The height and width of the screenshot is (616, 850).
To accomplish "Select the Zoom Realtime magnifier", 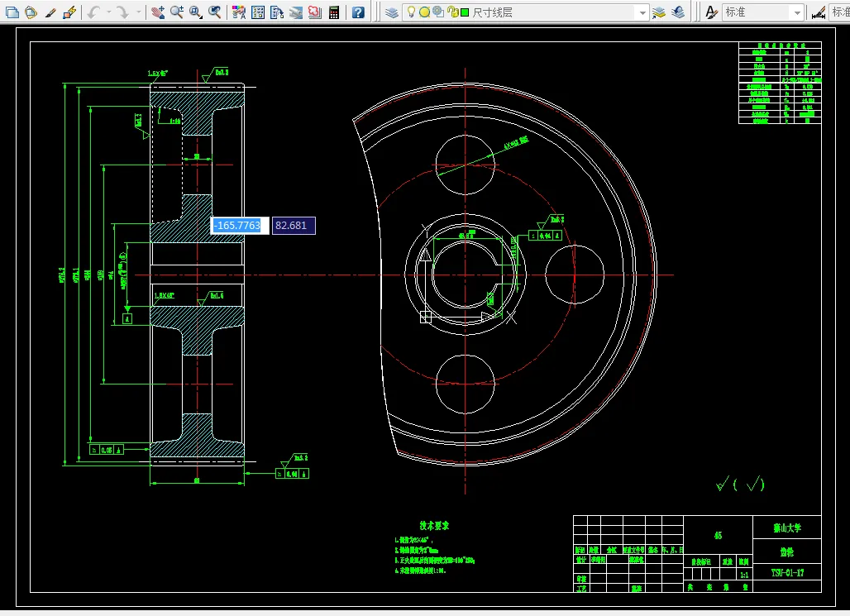I will [x=177, y=12].
